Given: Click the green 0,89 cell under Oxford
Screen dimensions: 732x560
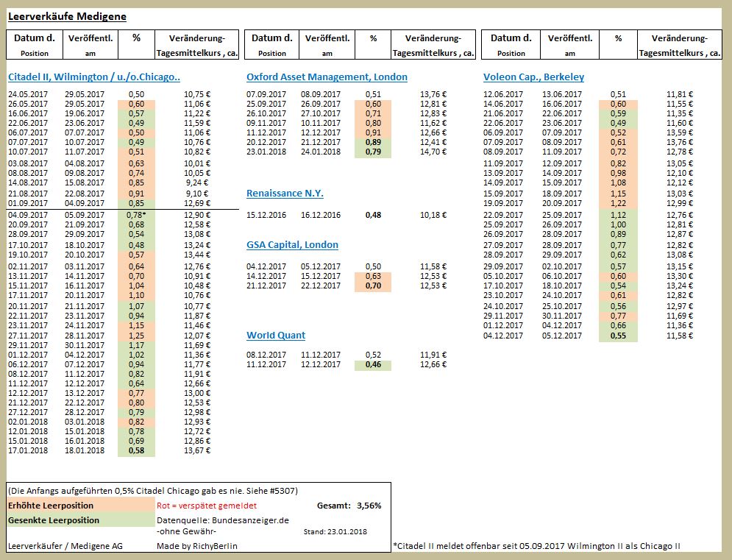Looking at the screenshot, I should (372, 143).
